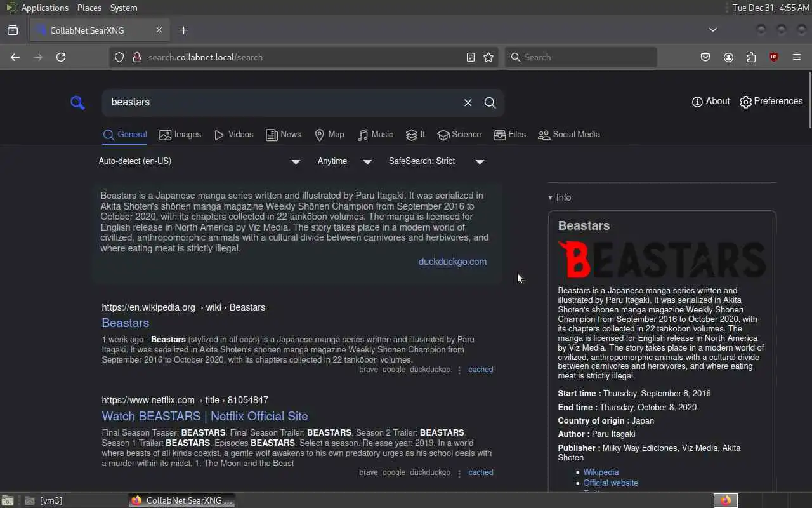Clear the beastars search query
The height and width of the screenshot is (508, 812).
coord(468,102)
